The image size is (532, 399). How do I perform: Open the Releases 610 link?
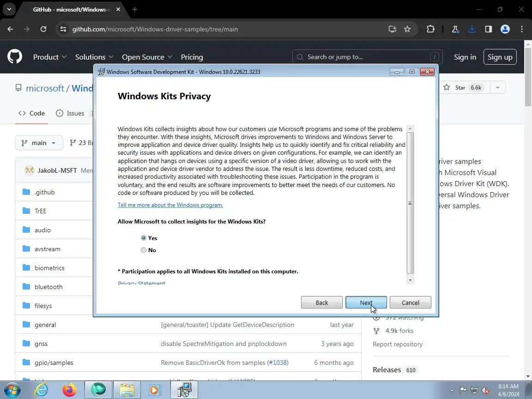pos(394,370)
